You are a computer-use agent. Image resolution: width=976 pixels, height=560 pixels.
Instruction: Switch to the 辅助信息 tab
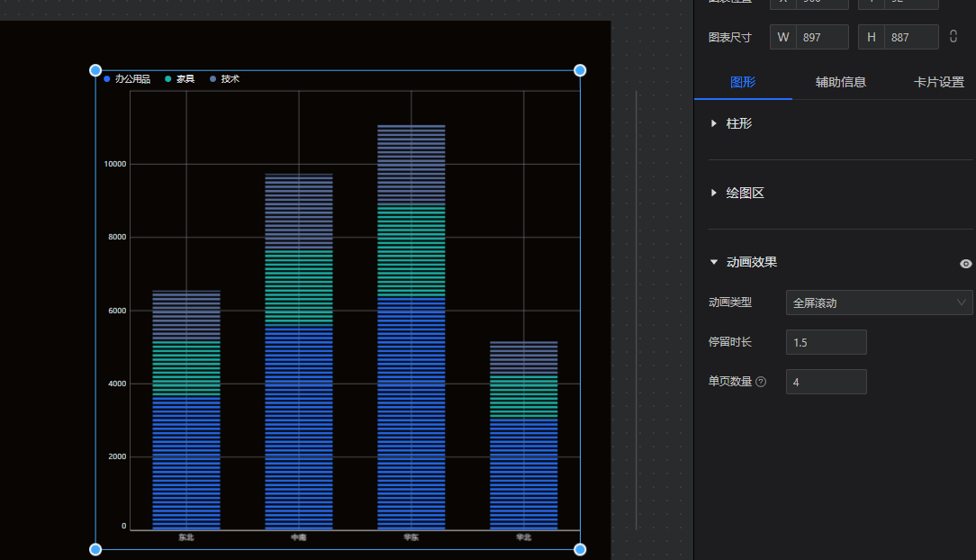click(840, 82)
